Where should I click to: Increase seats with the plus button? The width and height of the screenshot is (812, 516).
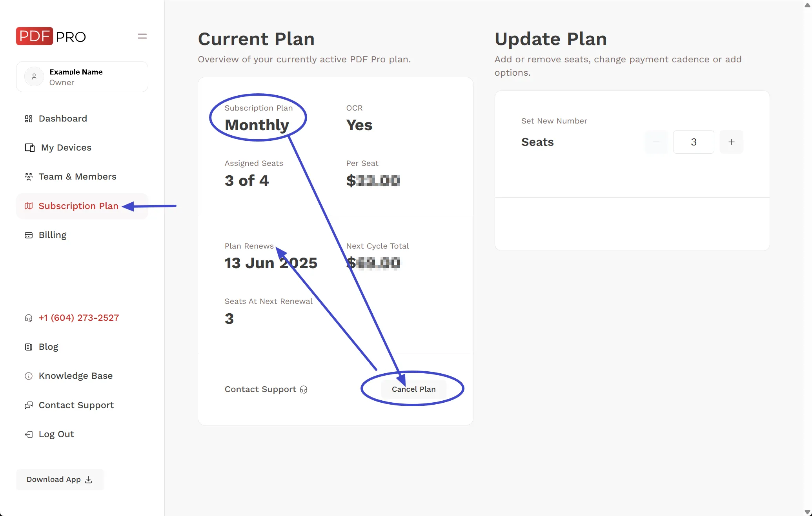[731, 142]
